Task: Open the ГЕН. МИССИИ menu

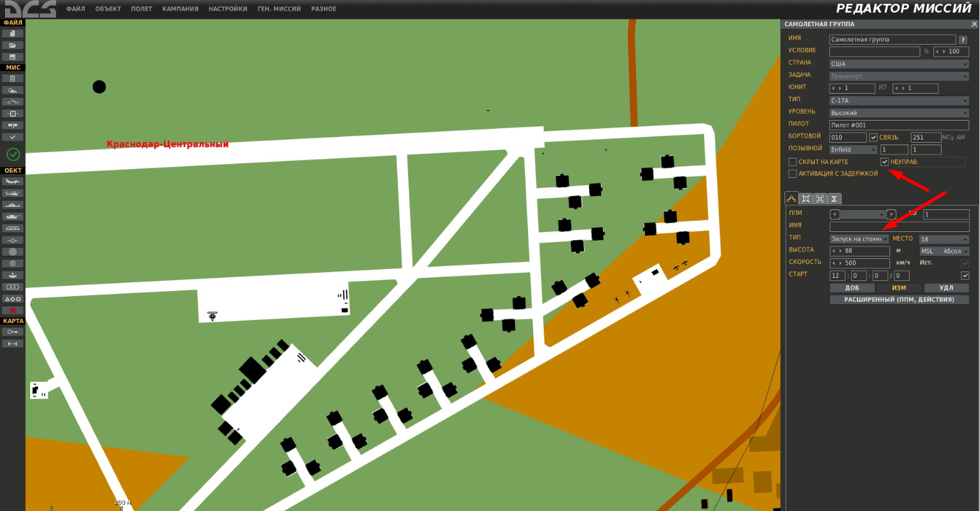Action: [x=279, y=9]
